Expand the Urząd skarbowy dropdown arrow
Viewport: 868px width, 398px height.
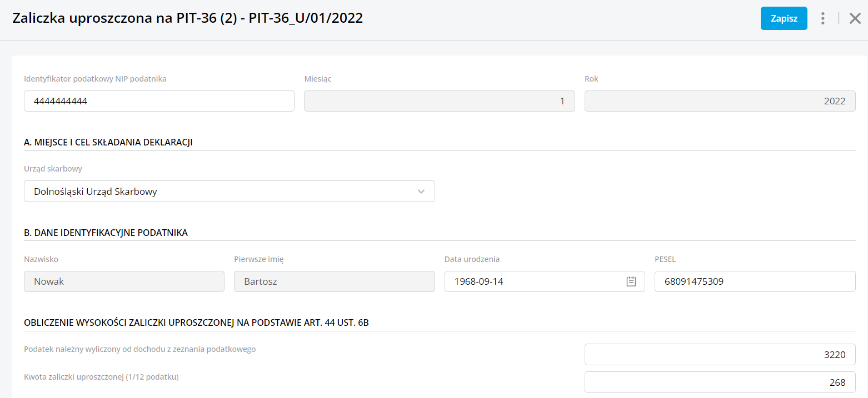421,192
